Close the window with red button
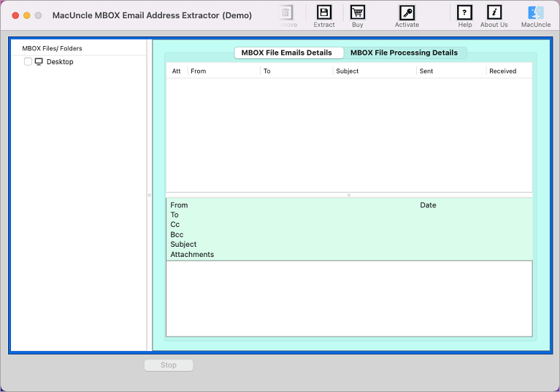The width and height of the screenshot is (560, 392). (15, 15)
